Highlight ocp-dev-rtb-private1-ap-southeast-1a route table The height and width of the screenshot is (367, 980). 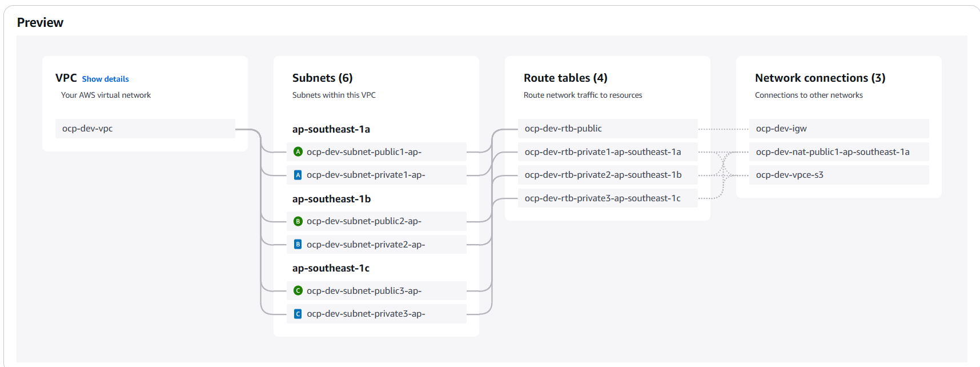[607, 152]
